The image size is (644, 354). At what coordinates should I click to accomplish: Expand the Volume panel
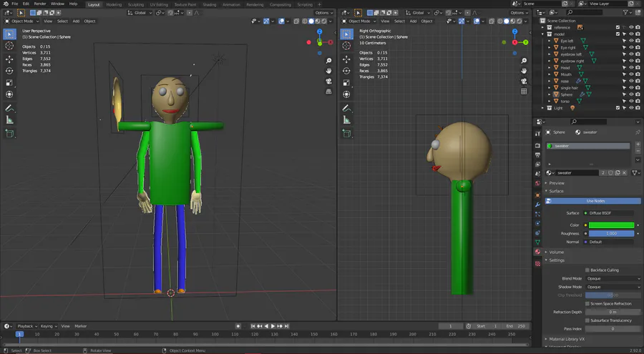(557, 252)
